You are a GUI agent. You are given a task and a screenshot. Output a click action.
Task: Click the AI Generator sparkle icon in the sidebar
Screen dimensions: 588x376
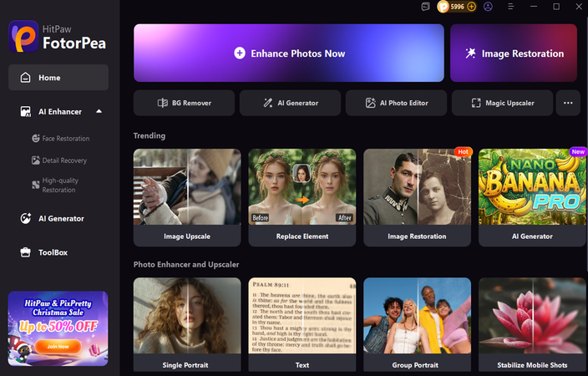[x=26, y=218]
